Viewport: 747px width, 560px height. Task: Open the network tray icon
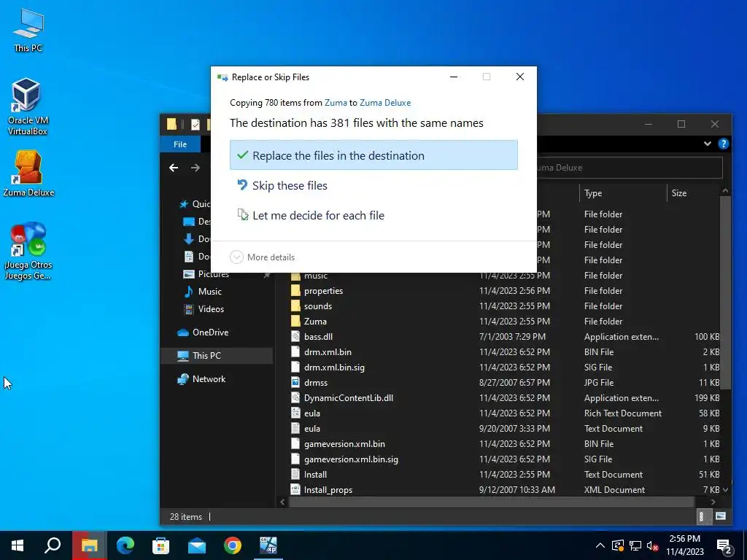coord(635,545)
